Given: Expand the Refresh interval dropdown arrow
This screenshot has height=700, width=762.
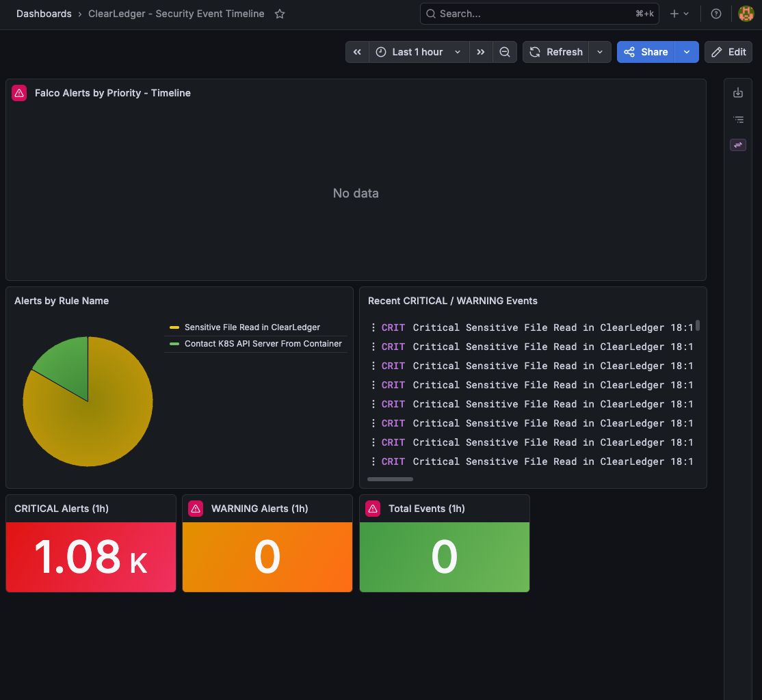Looking at the screenshot, I should pyautogui.click(x=600, y=52).
